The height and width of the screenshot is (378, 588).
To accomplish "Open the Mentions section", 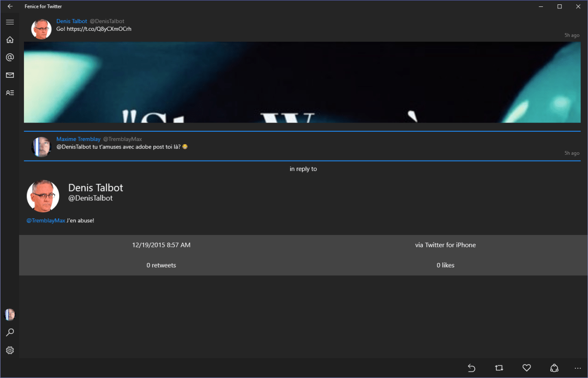I will (10, 57).
